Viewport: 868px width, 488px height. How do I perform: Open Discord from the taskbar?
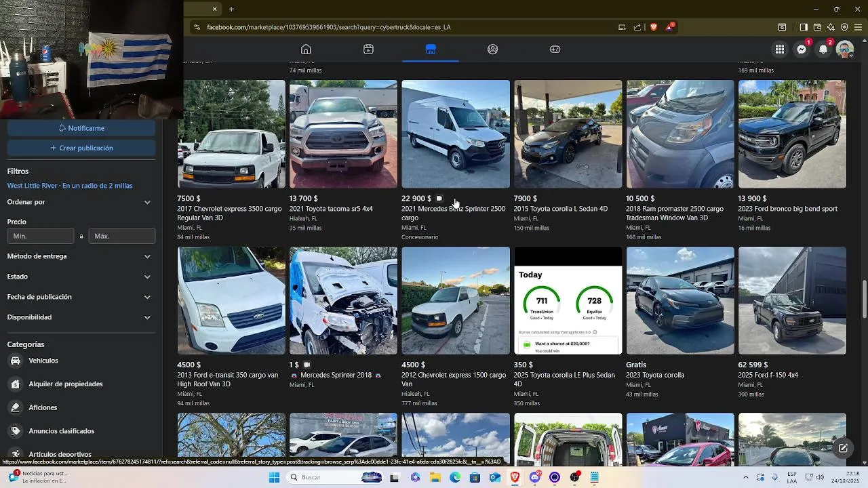(x=535, y=477)
